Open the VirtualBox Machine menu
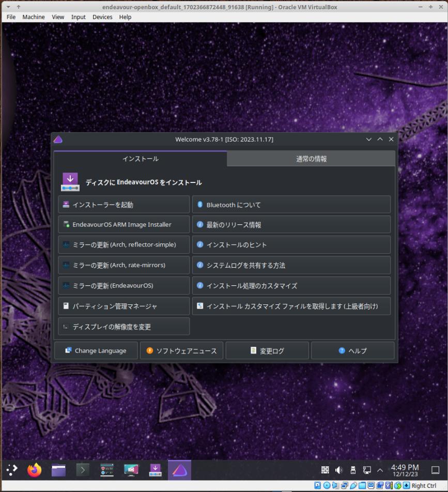This screenshot has width=448, height=492. (x=34, y=17)
